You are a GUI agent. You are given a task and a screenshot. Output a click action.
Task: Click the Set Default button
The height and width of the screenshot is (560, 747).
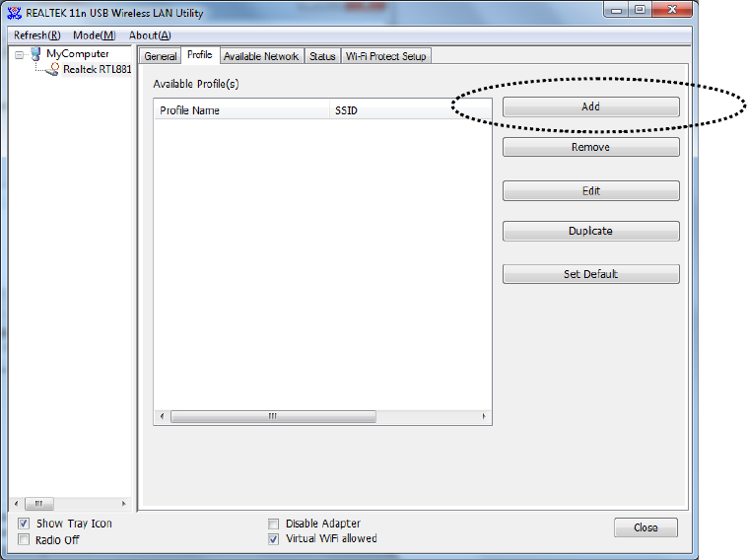(590, 274)
